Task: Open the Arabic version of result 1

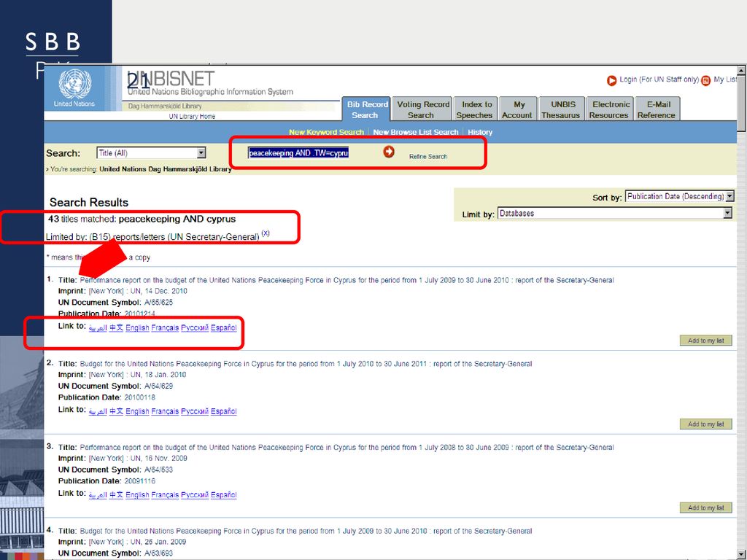Action: click(98, 327)
